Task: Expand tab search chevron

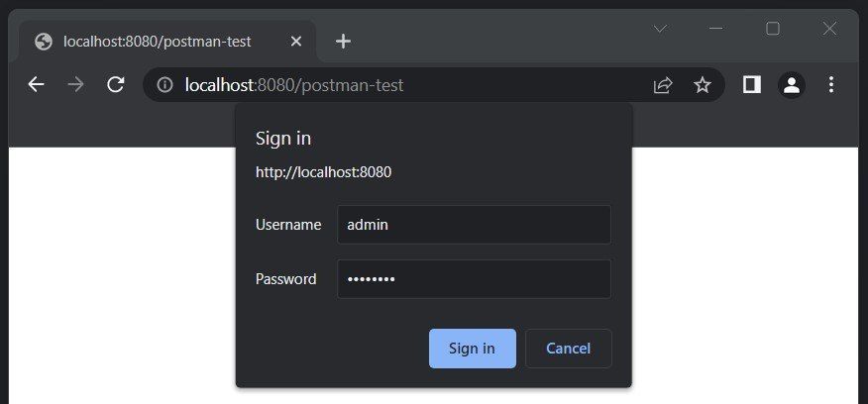Action: (x=660, y=29)
